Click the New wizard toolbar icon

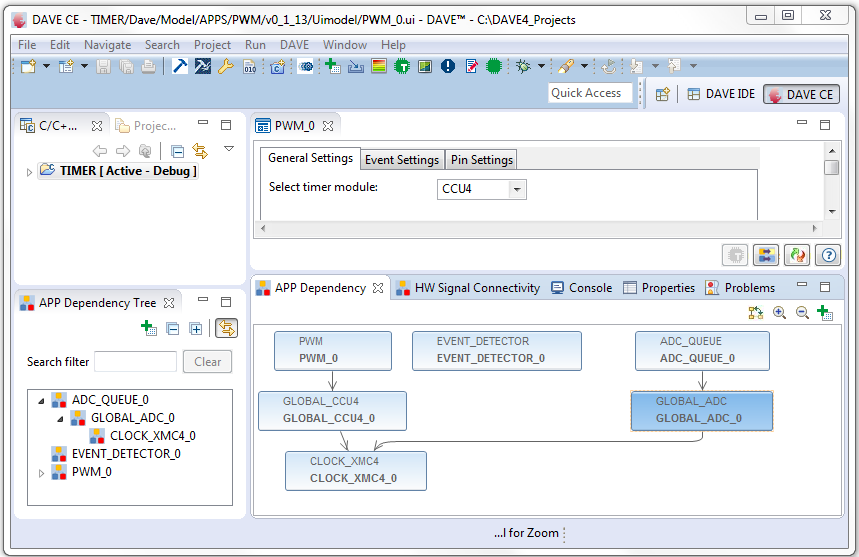(x=28, y=67)
